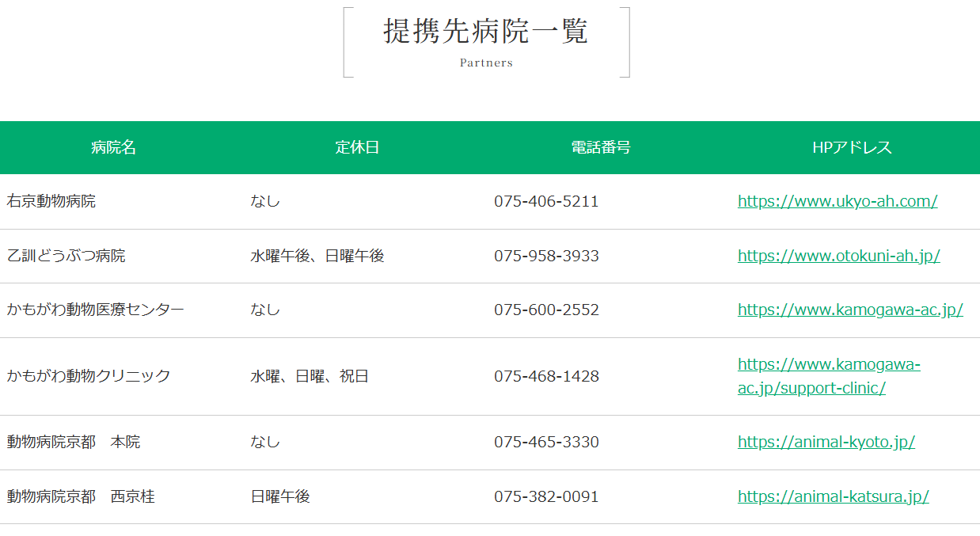This screenshot has width=980, height=536.
Task: Click the 乙訓どうぶつ病院 name cell
Action: point(66,256)
